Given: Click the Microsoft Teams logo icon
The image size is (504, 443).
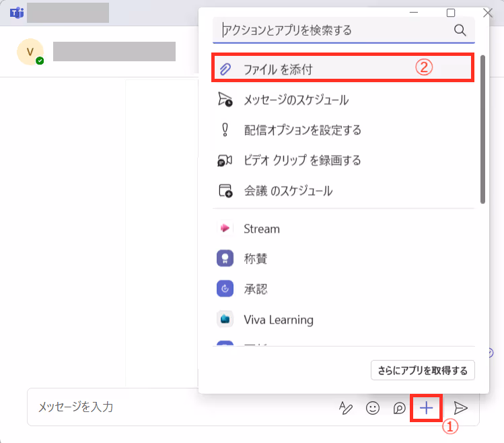Looking at the screenshot, I should coord(17,13).
